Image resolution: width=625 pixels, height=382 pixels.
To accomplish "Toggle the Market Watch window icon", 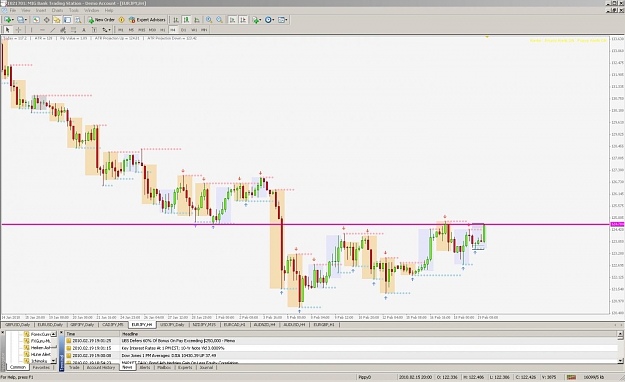I will point(36,20).
